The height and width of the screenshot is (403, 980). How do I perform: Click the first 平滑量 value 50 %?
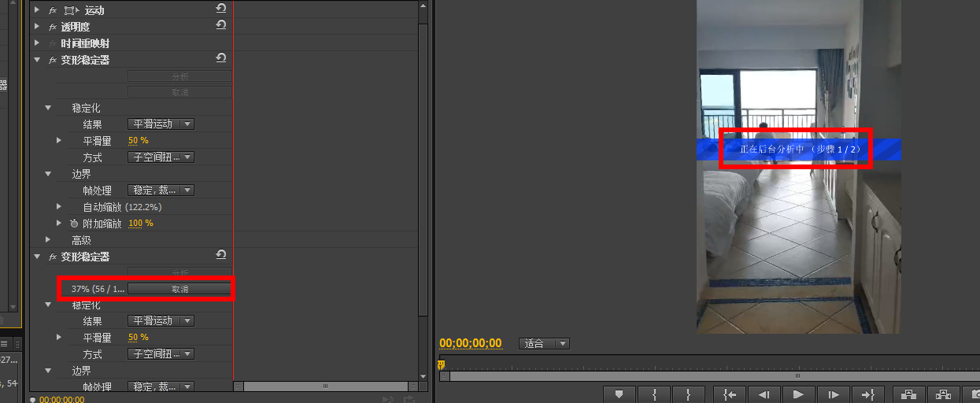point(139,141)
